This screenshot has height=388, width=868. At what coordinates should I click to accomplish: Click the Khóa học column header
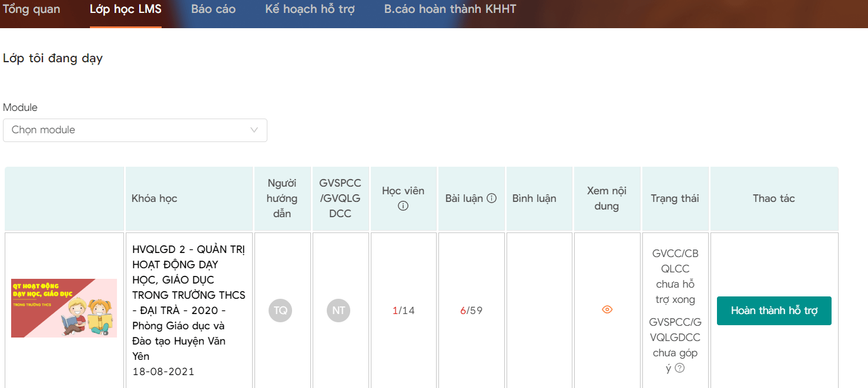[155, 198]
